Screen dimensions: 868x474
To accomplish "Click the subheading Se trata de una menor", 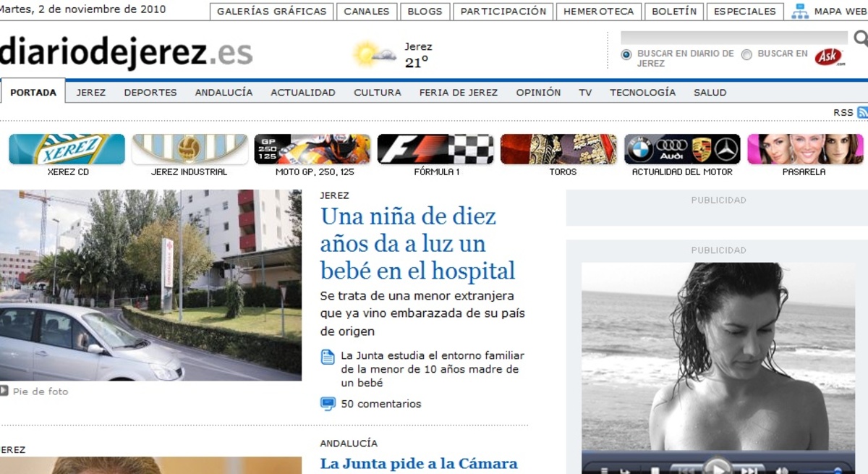I will (x=422, y=313).
